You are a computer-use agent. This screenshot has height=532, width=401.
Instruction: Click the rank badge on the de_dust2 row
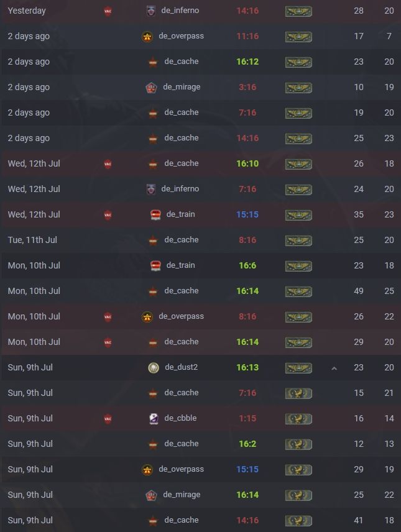tap(298, 368)
